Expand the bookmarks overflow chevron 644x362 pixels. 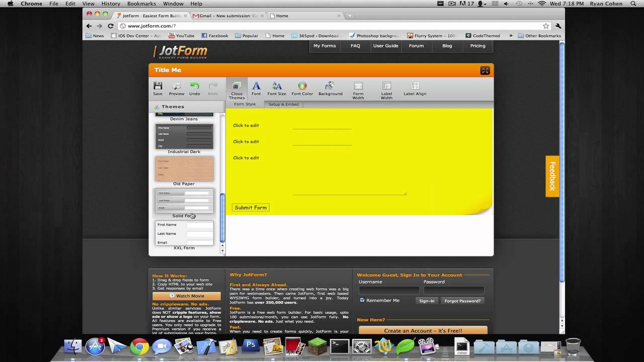click(511, 36)
